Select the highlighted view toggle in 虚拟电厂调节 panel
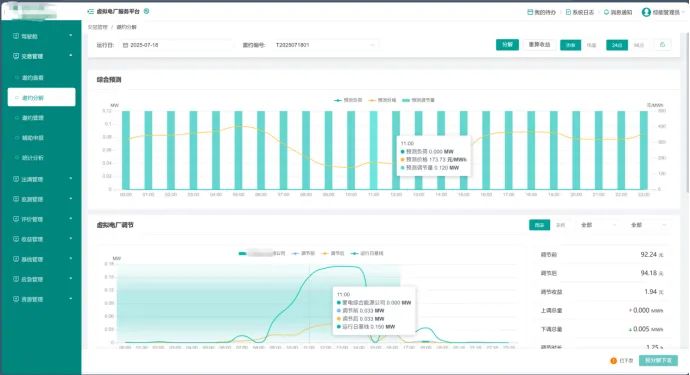The width and height of the screenshot is (690, 375). pyautogui.click(x=540, y=225)
